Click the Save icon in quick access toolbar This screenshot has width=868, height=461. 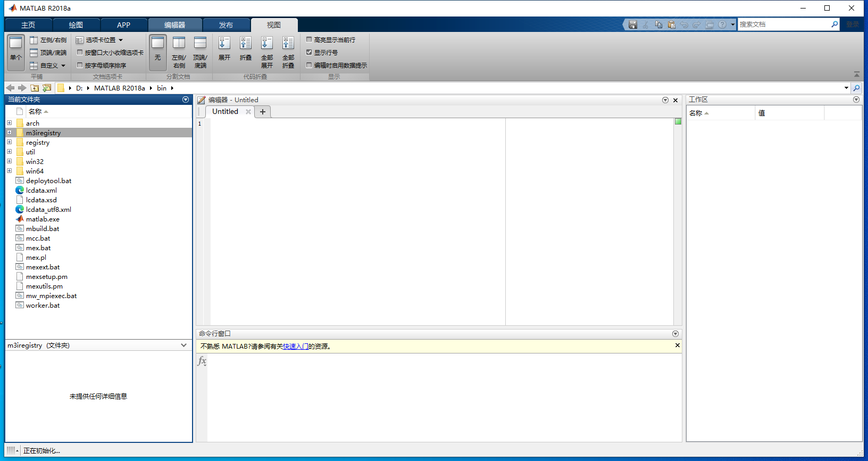tap(632, 24)
